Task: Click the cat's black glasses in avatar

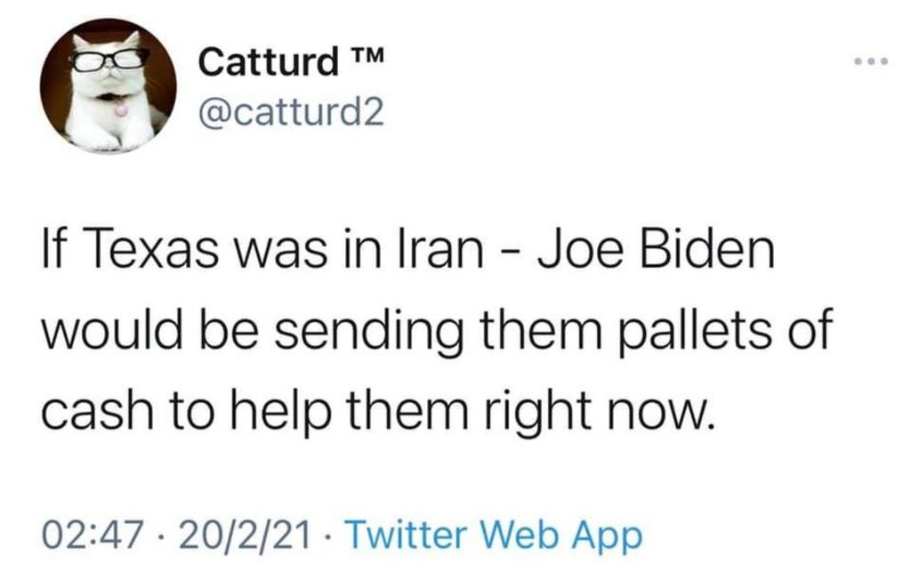Action: tap(110, 59)
